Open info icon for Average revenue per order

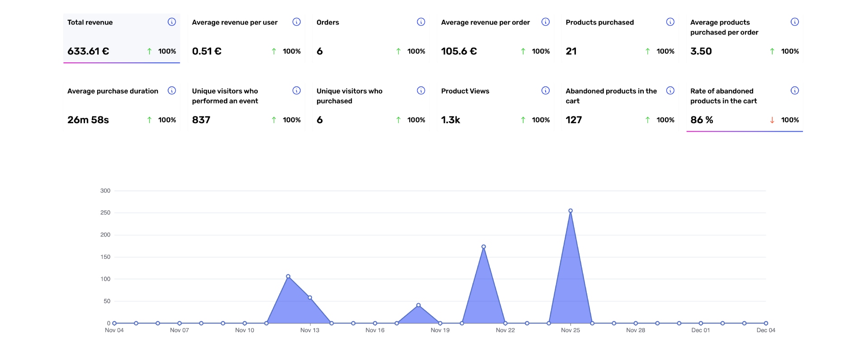click(546, 22)
